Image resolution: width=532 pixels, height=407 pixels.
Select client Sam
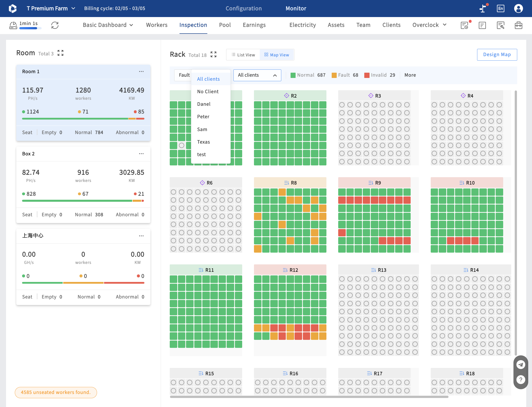click(x=211, y=129)
